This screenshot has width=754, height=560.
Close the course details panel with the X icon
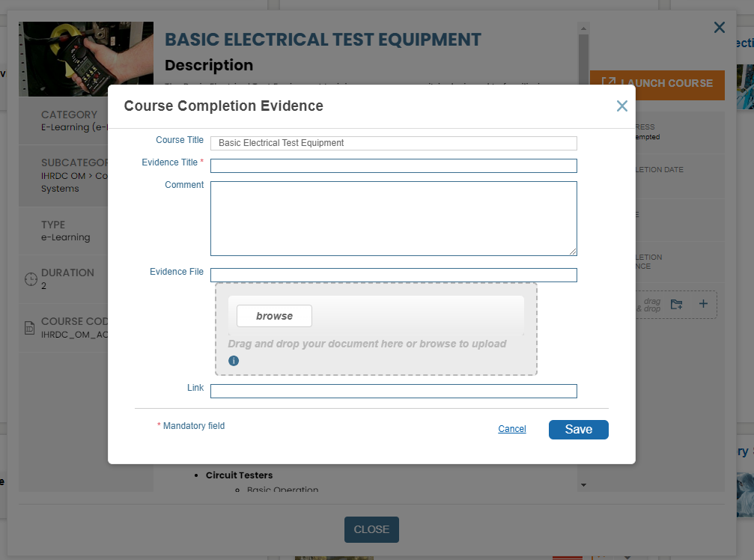pyautogui.click(x=720, y=28)
